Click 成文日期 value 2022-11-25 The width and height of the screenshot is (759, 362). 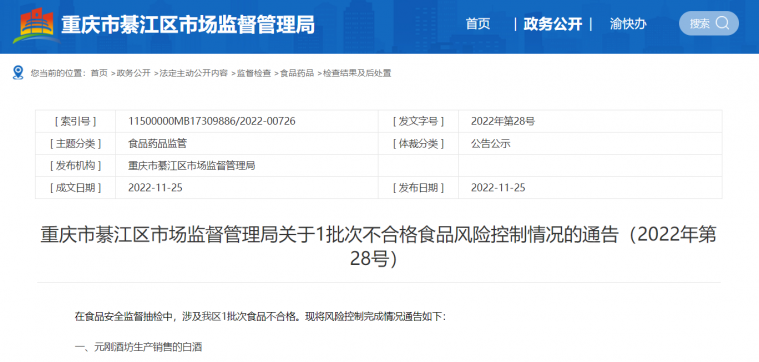click(x=155, y=187)
